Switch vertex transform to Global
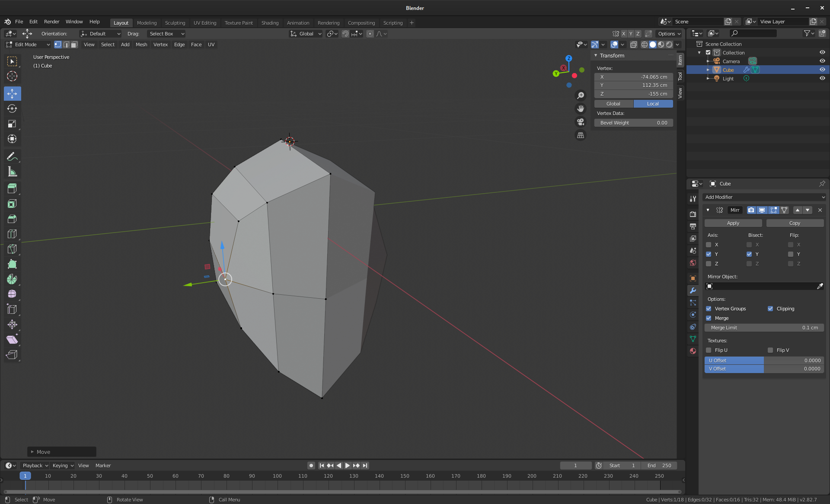Screen dimensions: 830x504 (x=613, y=104)
